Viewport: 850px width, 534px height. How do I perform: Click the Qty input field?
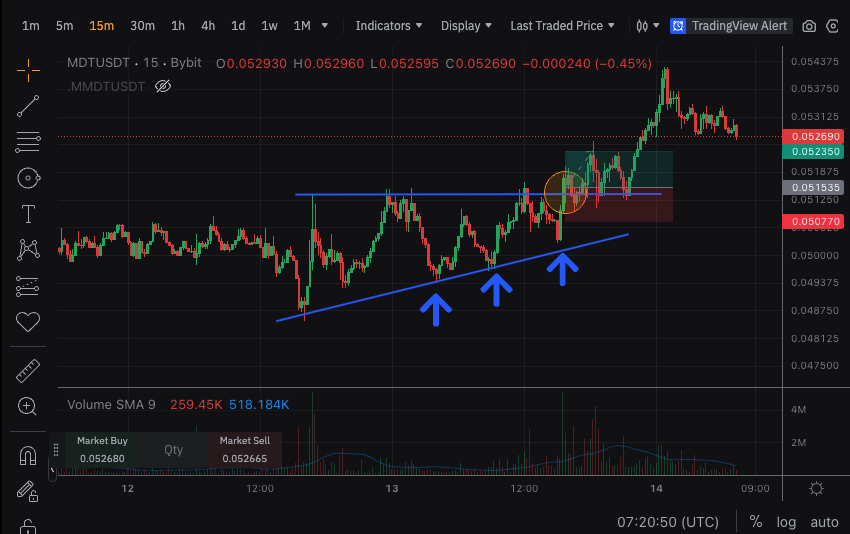[173, 449]
